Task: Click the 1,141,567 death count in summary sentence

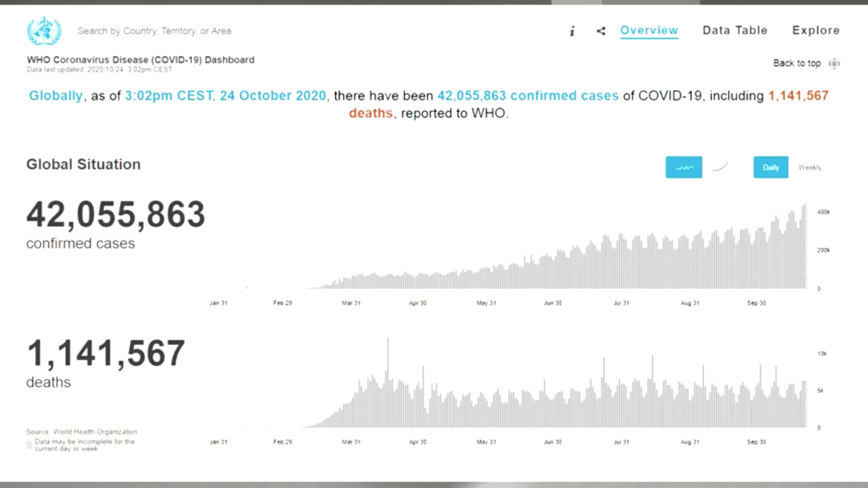Action: coord(798,96)
